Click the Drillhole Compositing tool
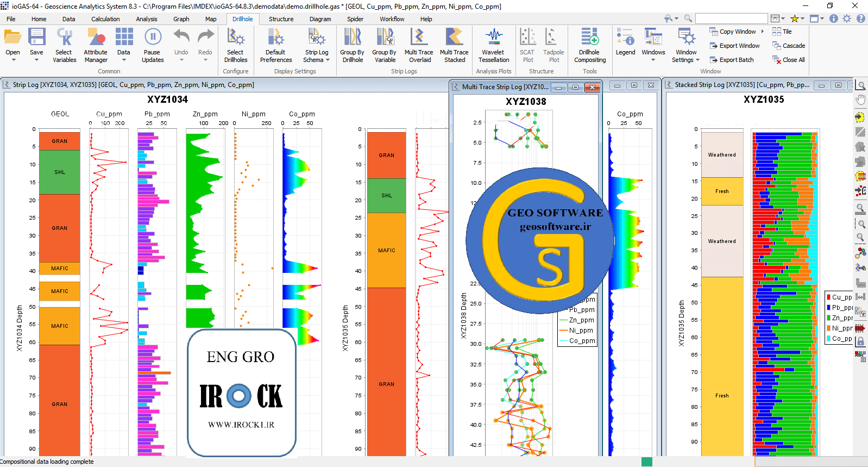The height and width of the screenshot is (467, 868). pos(589,45)
